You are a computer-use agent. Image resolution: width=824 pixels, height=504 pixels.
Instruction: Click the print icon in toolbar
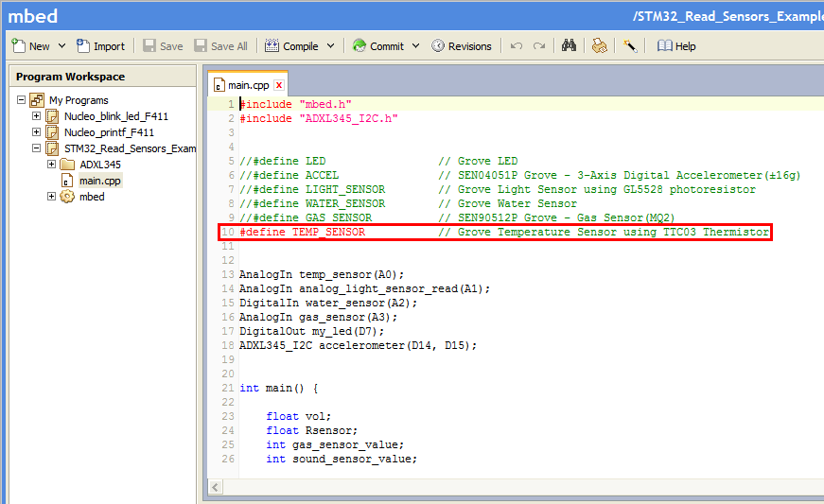(x=599, y=45)
